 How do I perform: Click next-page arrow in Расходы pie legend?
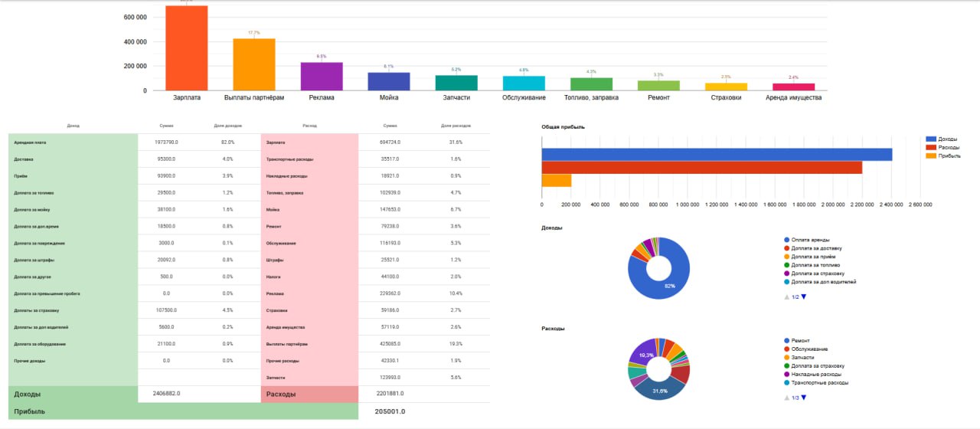click(803, 398)
